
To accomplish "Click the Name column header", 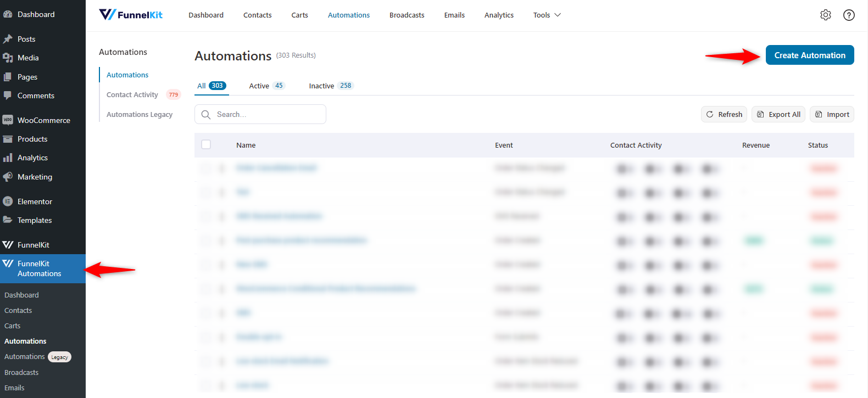I will click(246, 145).
